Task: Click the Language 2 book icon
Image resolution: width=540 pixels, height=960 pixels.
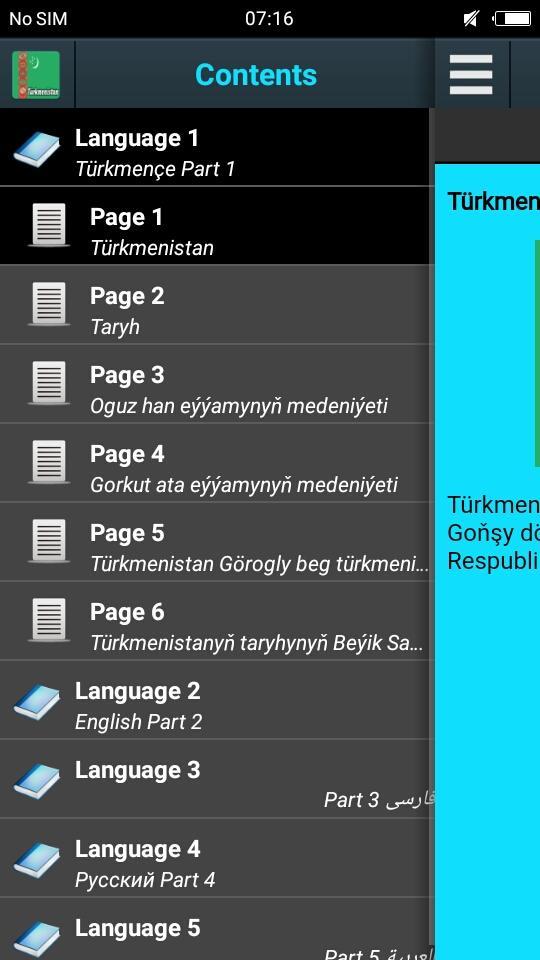Action: pyautogui.click(x=37, y=702)
